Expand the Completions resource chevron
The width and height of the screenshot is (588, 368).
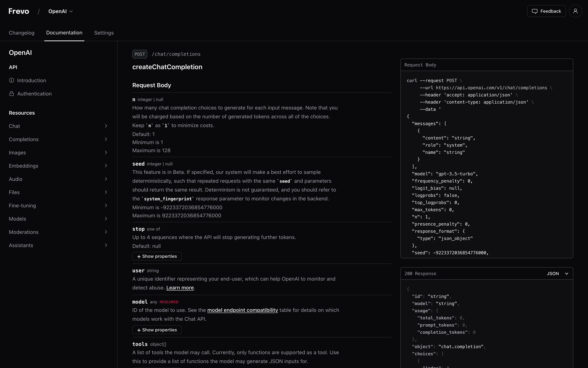[x=106, y=139]
